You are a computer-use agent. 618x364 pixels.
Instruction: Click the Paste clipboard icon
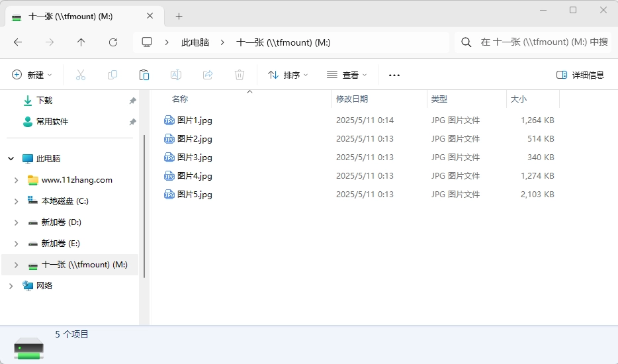coord(144,75)
